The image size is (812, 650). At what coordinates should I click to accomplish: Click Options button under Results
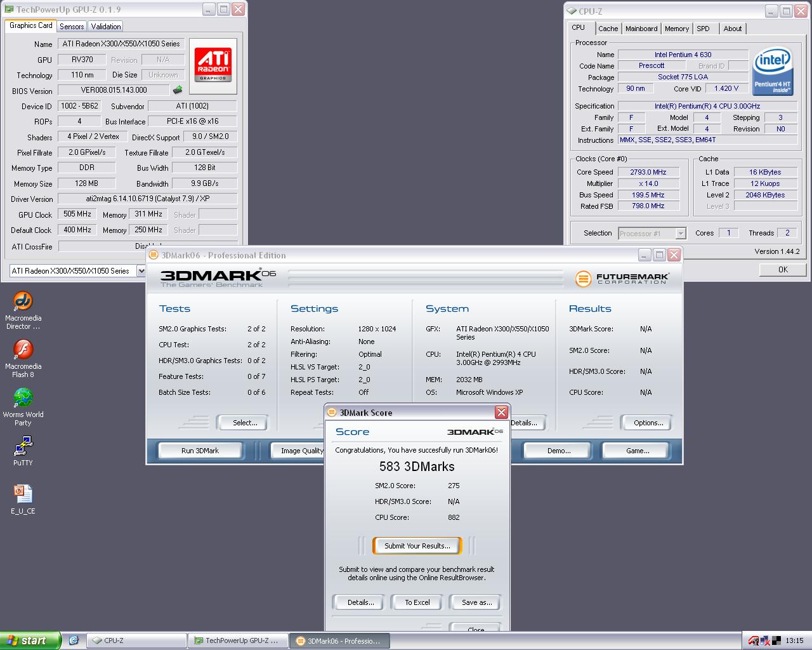648,423
